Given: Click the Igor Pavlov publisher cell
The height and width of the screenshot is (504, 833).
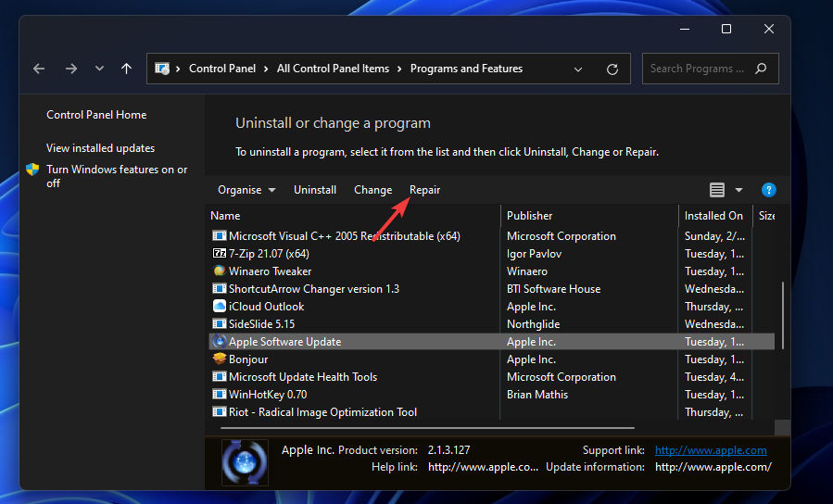Looking at the screenshot, I should click(534, 254).
